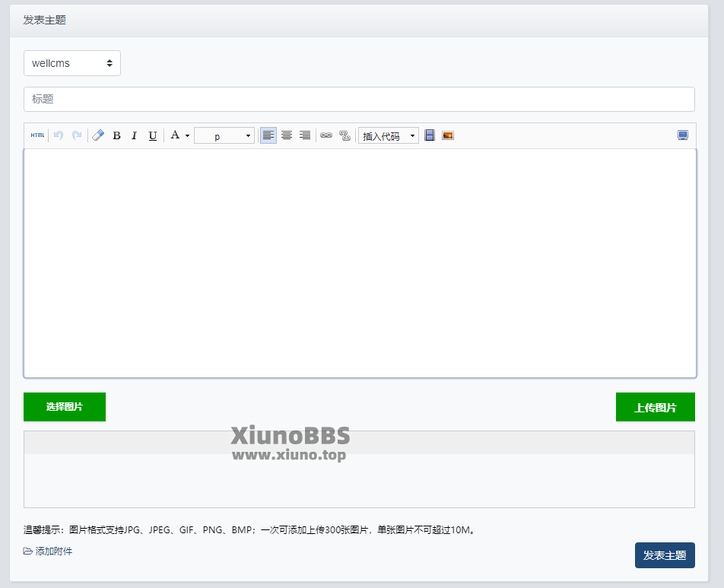Viewport: 724px width, 588px height.
Task: Switch editor to HTML source mode
Action: pos(37,135)
